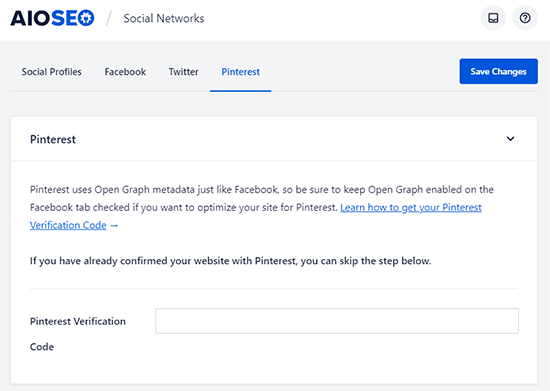Image resolution: width=550 pixels, height=391 pixels.
Task: Focus the Pinterest Verification Code input field
Action: 337,321
